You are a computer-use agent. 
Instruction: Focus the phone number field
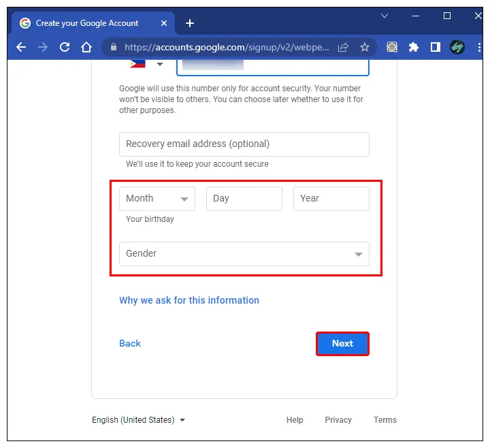273,67
